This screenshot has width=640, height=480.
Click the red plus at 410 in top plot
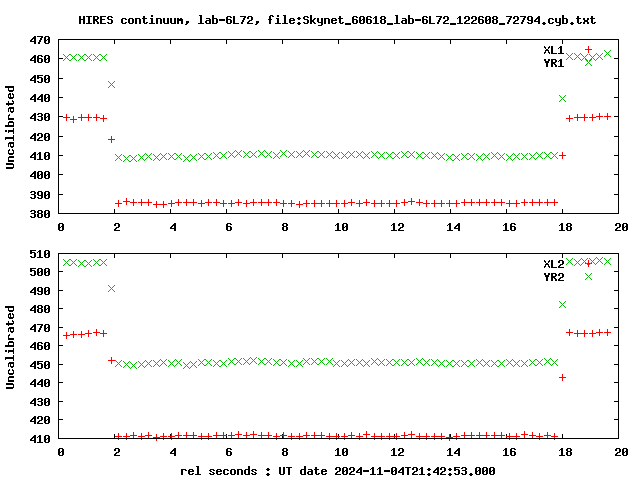click(x=563, y=156)
